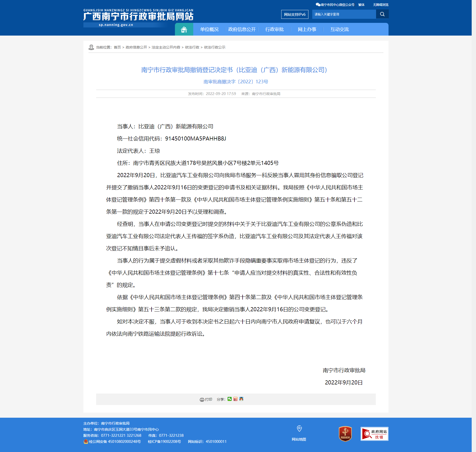Click the site logo 广西南宁市行政审批局网站
476x452 pixels.
point(138,16)
